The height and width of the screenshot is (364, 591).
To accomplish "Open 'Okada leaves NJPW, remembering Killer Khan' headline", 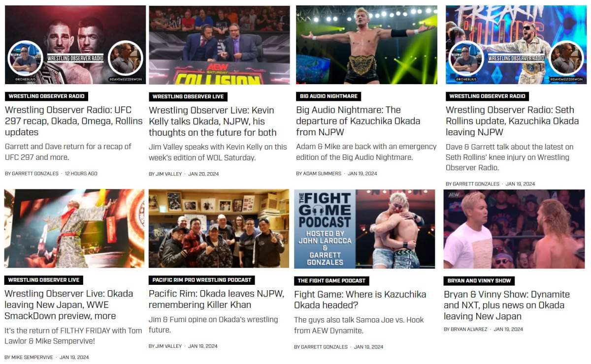I will click(x=217, y=299).
